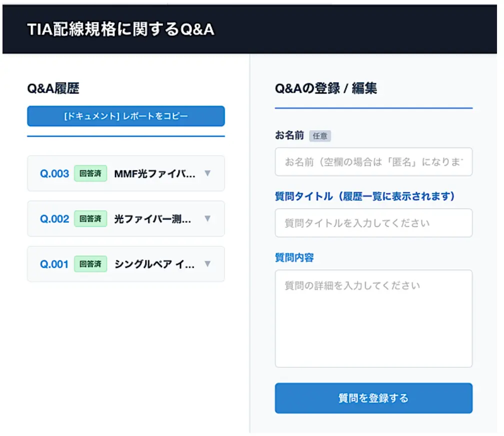504x436 pixels.
Task: Open the シングルペア question title
Action: click(x=154, y=264)
